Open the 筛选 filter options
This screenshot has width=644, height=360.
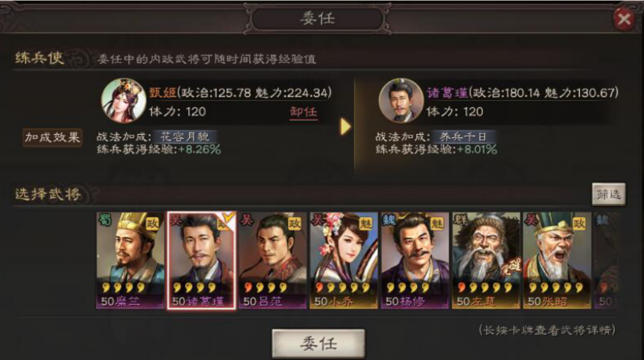[609, 194]
